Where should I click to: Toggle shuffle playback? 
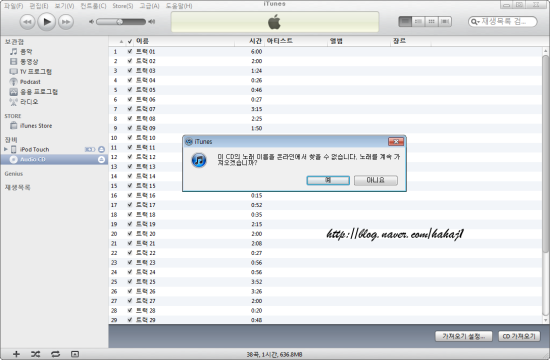click(x=35, y=354)
